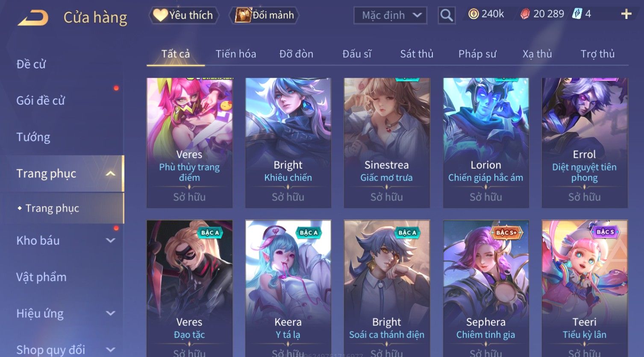Switch to the Pháp sư tab
Image resolution: width=644 pixels, height=357 pixels.
point(477,54)
